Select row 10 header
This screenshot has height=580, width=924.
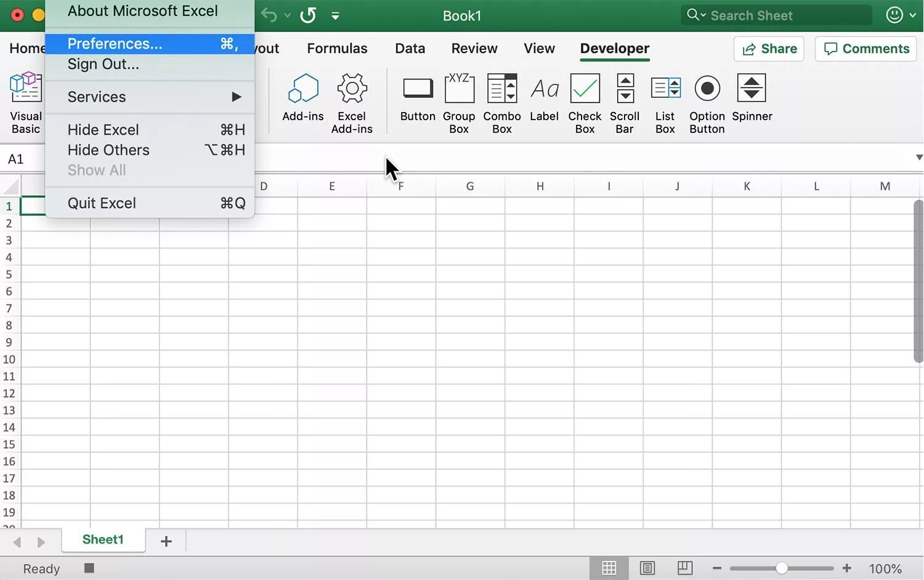(x=9, y=360)
